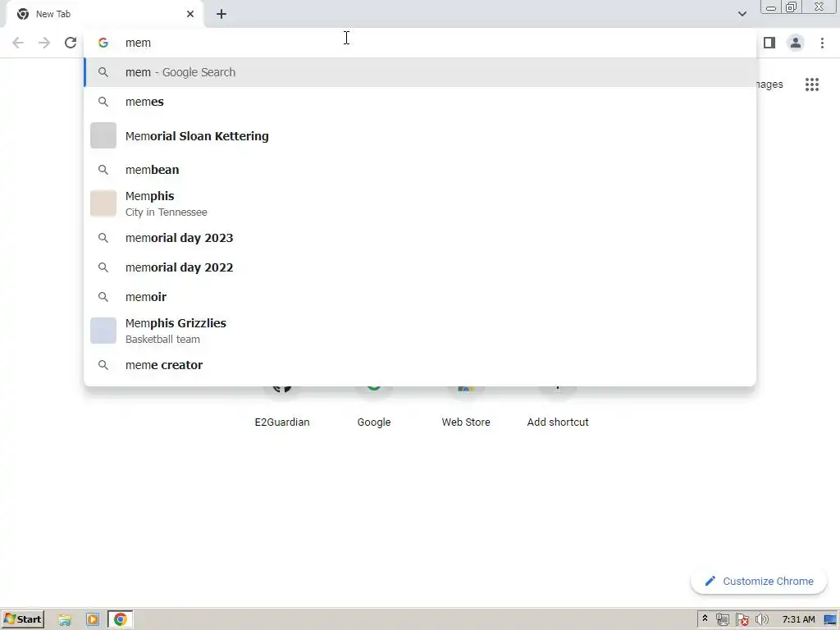Image resolution: width=840 pixels, height=630 pixels.
Task: Click the browser back arrow
Action: click(x=18, y=43)
